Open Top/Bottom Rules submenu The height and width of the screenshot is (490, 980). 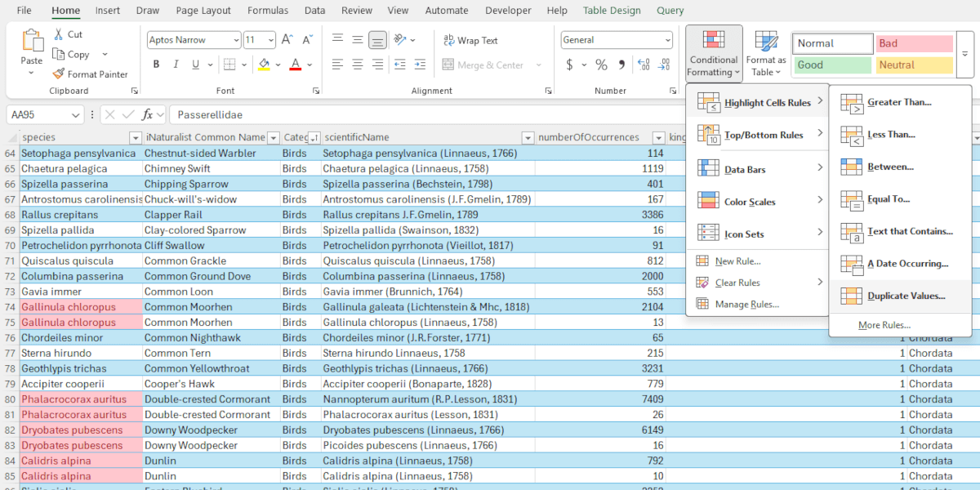[758, 135]
